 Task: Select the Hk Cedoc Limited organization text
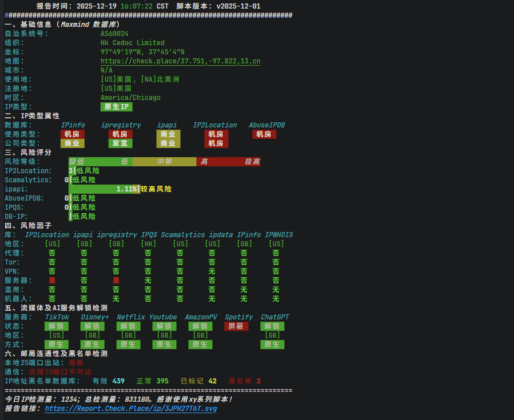pyautogui.click(x=132, y=43)
